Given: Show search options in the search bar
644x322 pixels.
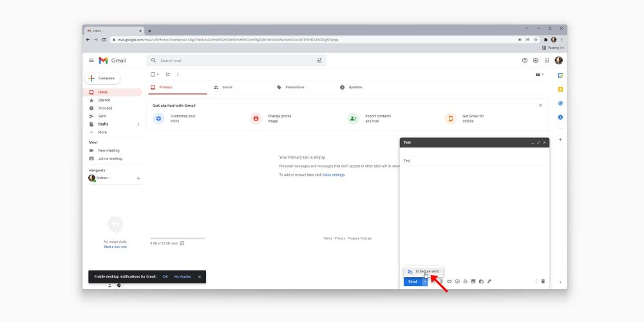Looking at the screenshot, I should [x=319, y=61].
